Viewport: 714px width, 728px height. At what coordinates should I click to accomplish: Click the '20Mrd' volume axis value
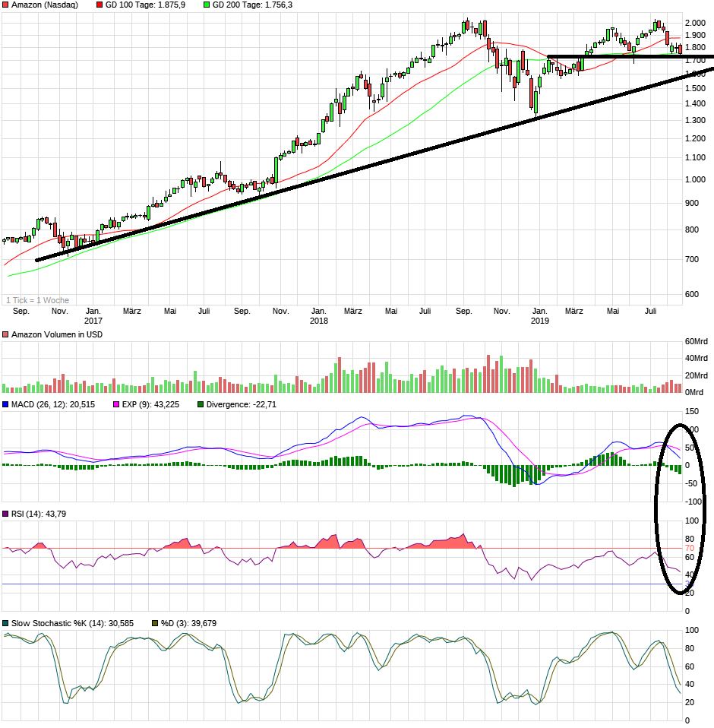tap(697, 375)
